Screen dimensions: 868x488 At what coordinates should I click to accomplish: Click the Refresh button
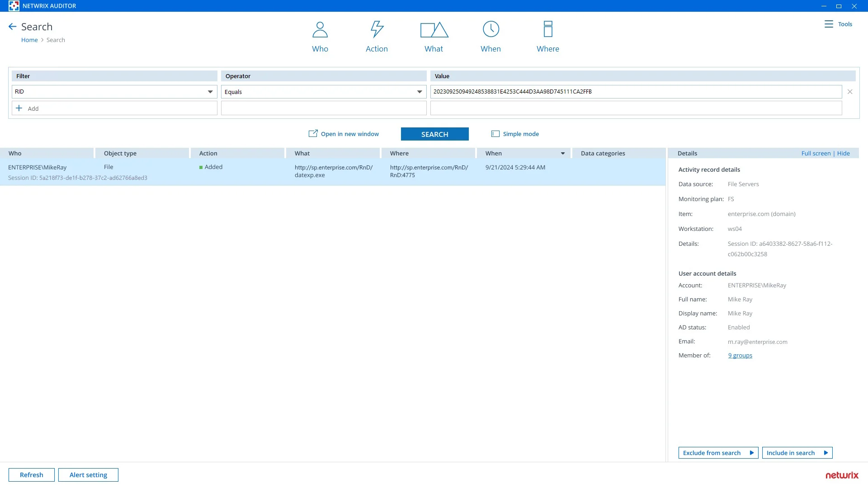32,475
